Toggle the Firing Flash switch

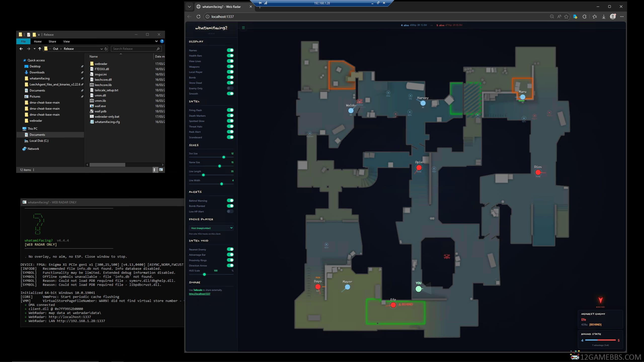(230, 110)
